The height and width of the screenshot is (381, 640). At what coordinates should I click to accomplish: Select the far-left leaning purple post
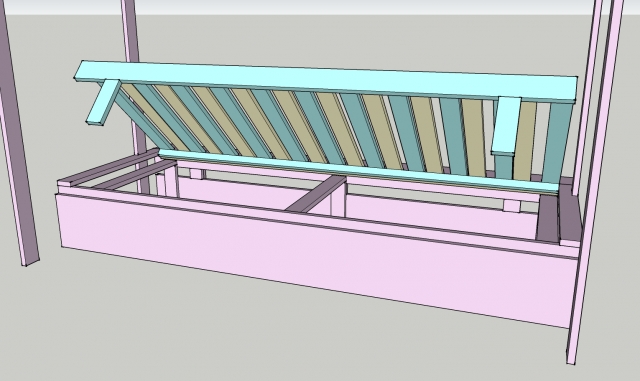coord(18,135)
